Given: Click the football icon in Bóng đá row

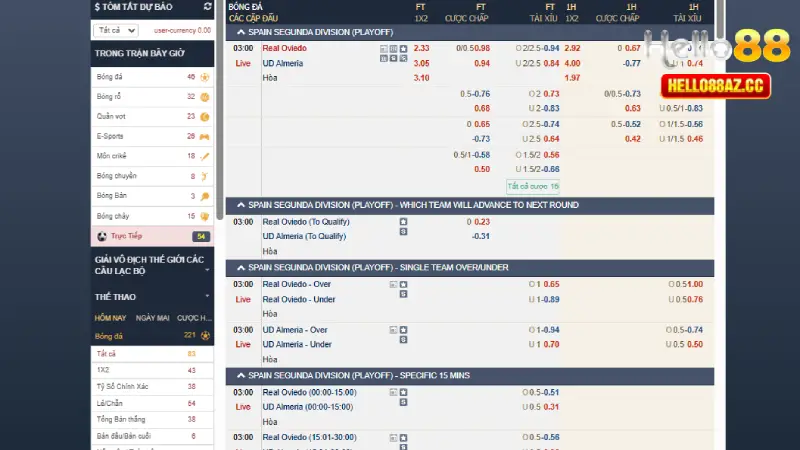Looking at the screenshot, I should coord(205,76).
